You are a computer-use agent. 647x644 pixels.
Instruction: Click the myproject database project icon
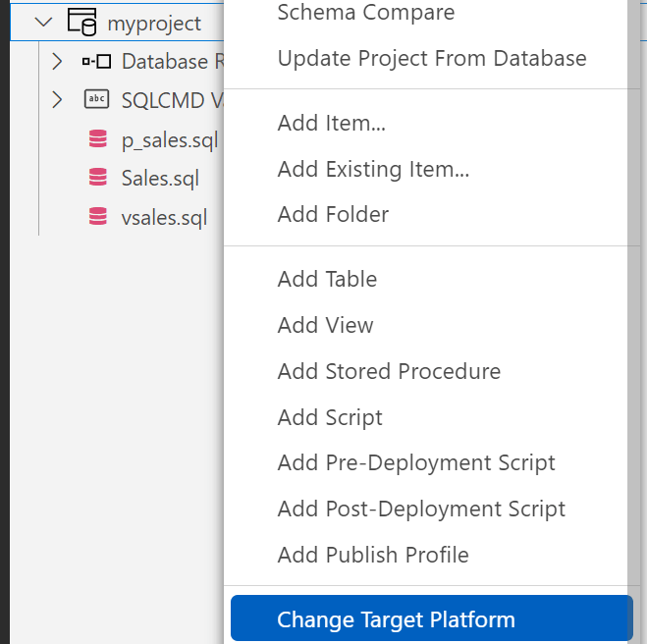click(81, 22)
